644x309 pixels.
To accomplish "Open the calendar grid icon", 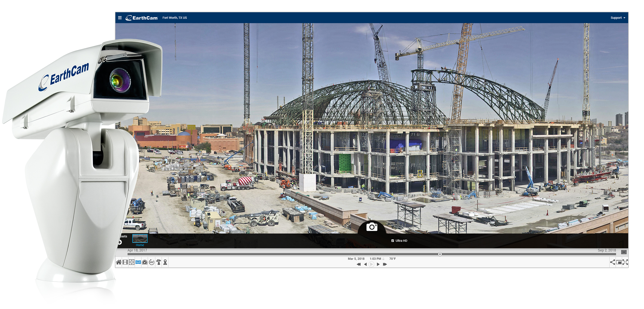I will pyautogui.click(x=624, y=252).
